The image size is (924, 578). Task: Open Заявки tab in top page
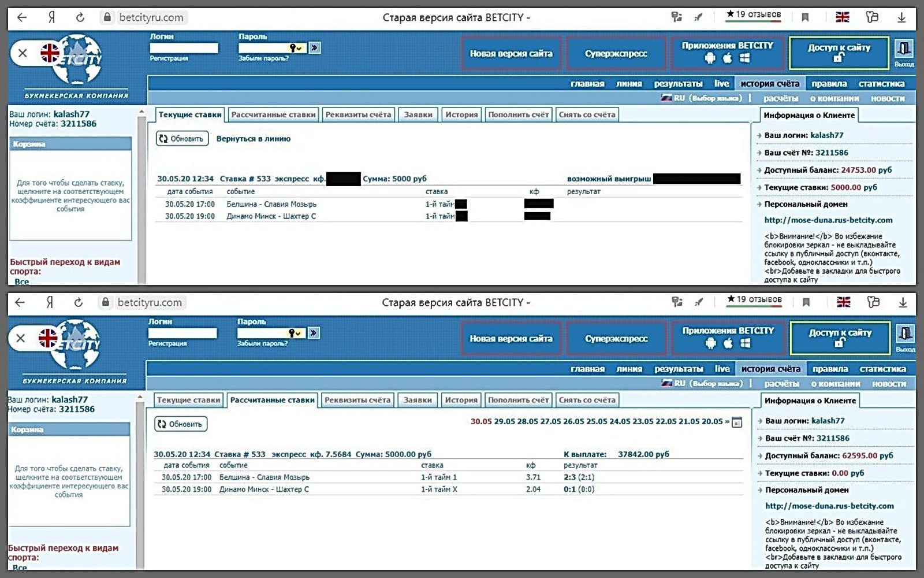tap(418, 114)
